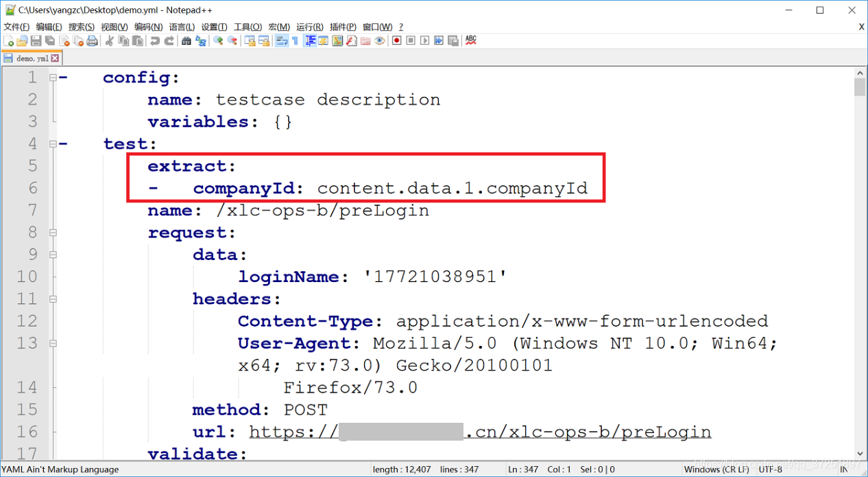Open the 语言(L) menu
This screenshot has width=868, height=477.
click(x=182, y=27)
